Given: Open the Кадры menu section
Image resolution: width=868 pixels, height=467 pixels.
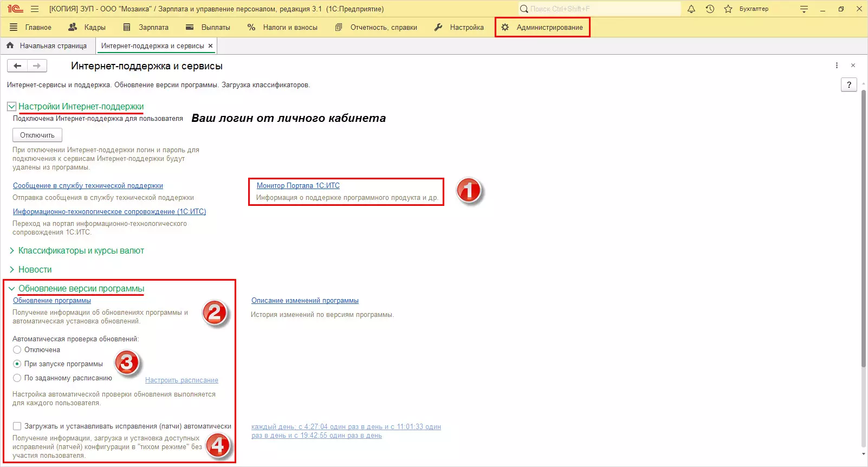Looking at the screenshot, I should 87,27.
